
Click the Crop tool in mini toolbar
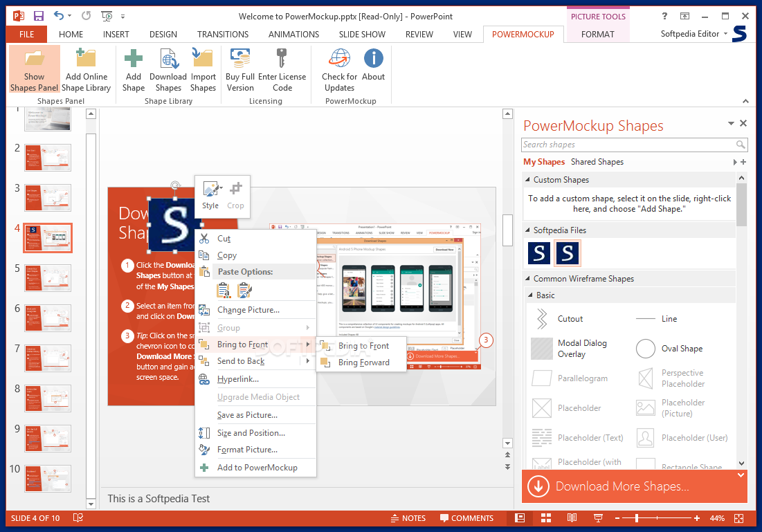[x=236, y=195]
